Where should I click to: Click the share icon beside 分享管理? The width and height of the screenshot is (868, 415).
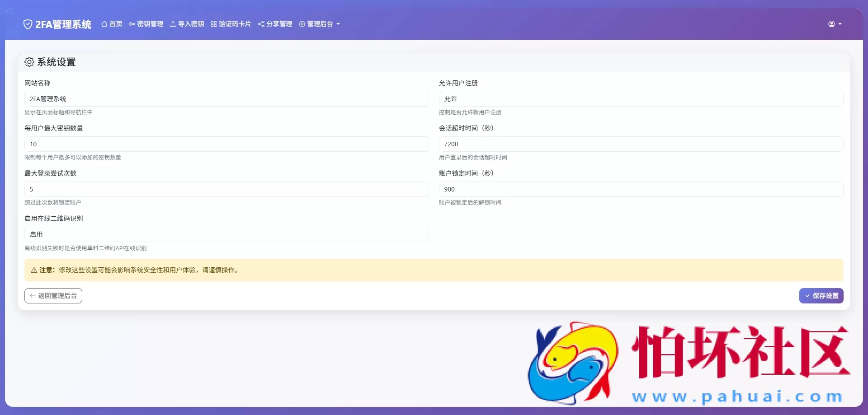(x=261, y=24)
